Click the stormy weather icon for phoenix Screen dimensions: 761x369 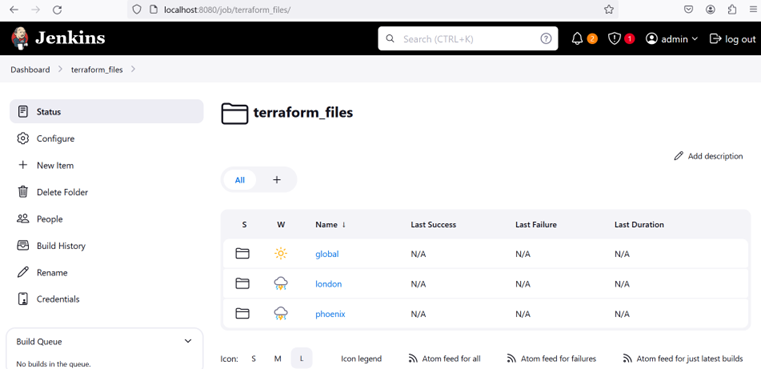(281, 314)
